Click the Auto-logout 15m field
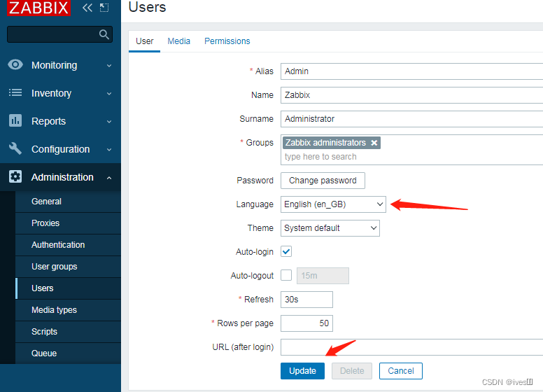543x392 pixels. point(323,276)
